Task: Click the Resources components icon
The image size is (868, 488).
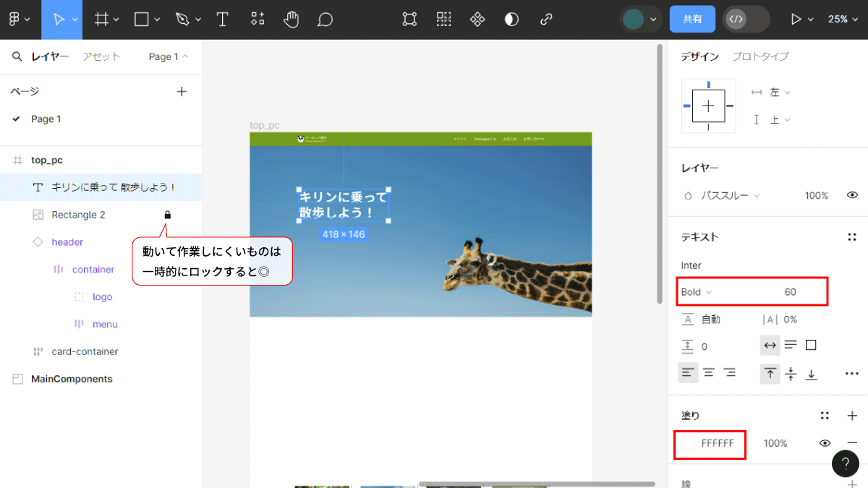Action: (x=258, y=20)
